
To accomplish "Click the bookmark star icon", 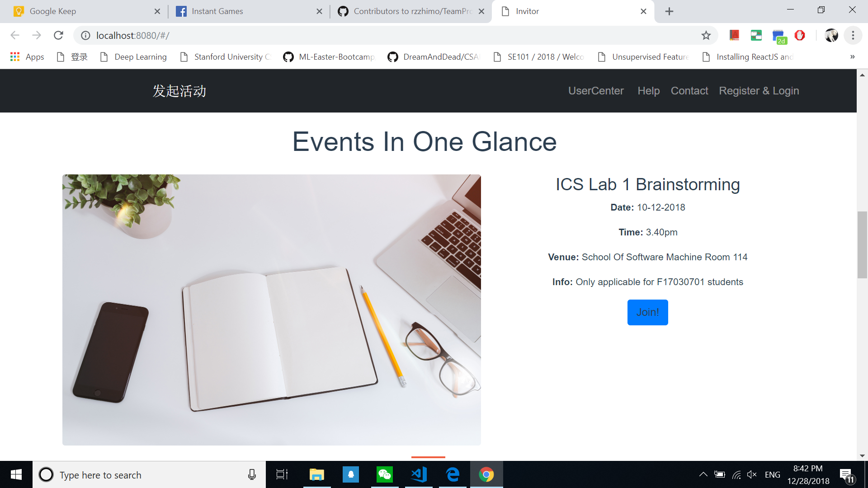I will (x=706, y=35).
